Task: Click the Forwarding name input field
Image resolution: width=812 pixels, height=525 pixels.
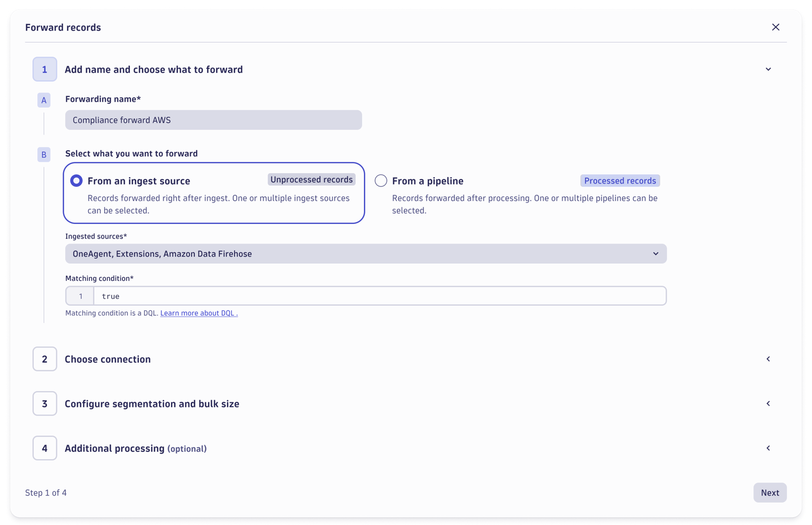Action: (213, 120)
